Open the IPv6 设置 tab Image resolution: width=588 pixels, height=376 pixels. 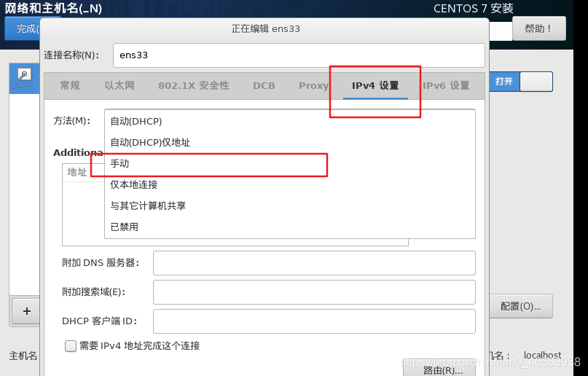(446, 85)
